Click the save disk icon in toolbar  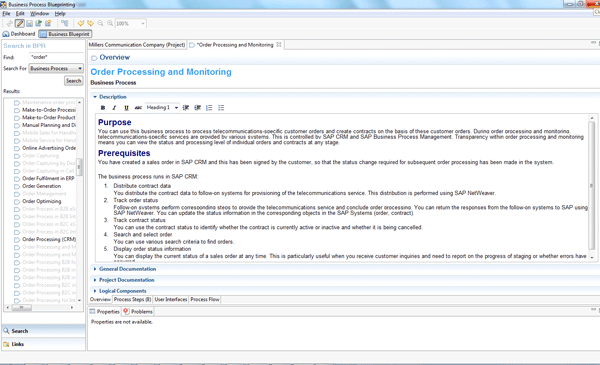[29, 23]
